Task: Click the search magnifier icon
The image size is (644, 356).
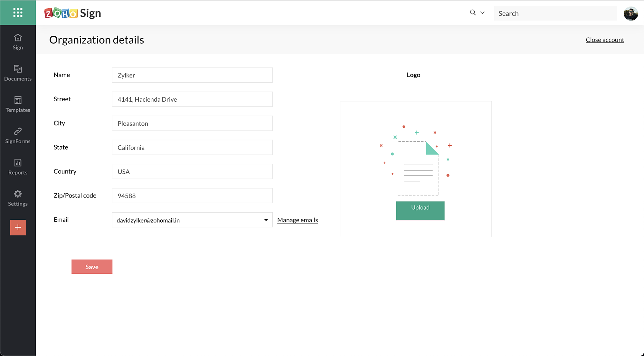Action: pos(473,13)
